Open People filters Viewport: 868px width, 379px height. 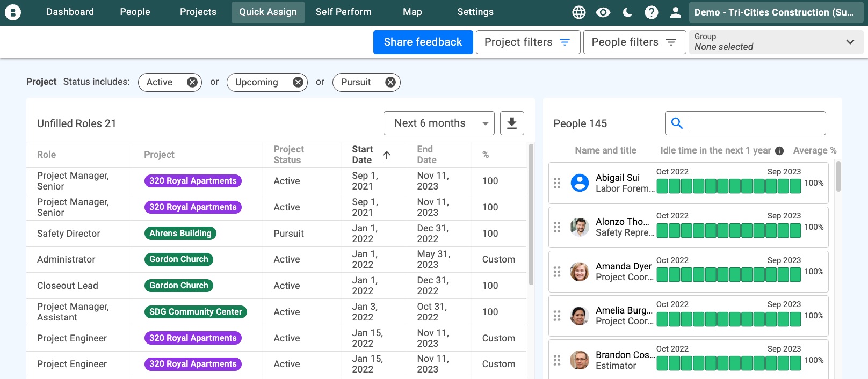tap(634, 42)
